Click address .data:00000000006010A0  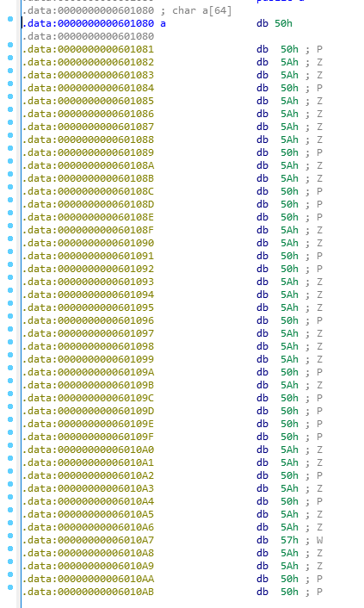(88, 450)
